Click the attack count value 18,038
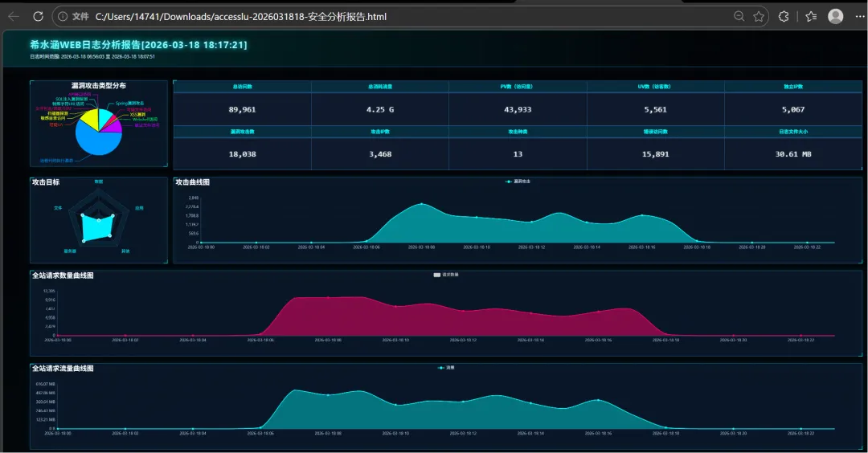This screenshot has width=868, height=453. pos(242,154)
